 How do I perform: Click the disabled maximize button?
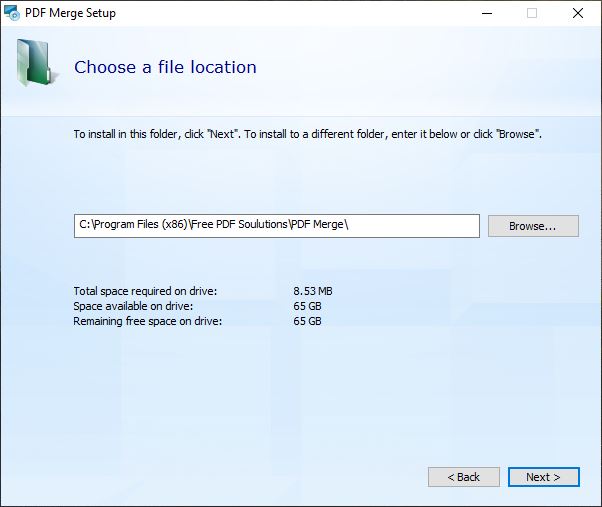point(532,13)
